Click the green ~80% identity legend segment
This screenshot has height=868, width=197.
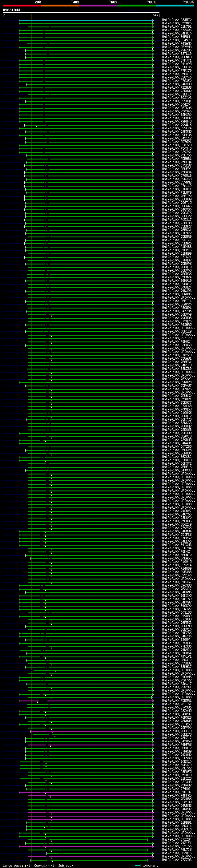click(x=137, y=6)
